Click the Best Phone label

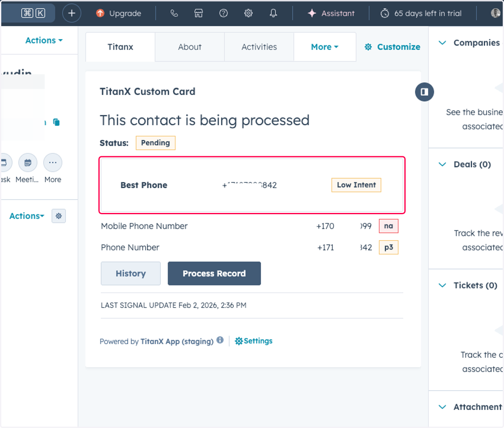[144, 185]
